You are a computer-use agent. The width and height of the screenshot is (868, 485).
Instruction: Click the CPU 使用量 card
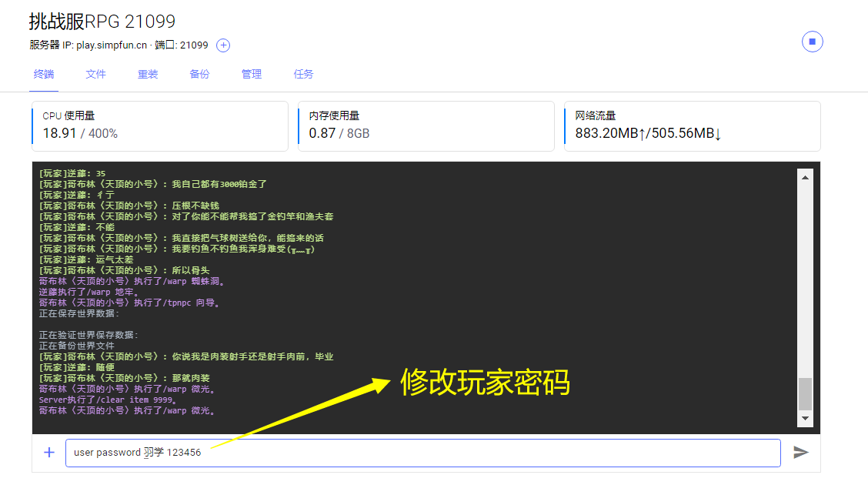(160, 126)
